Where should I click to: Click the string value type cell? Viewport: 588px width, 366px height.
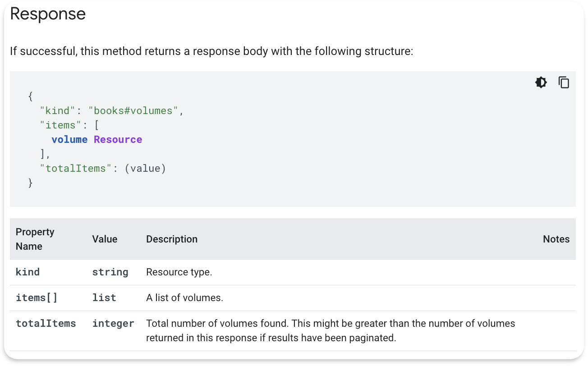click(110, 272)
